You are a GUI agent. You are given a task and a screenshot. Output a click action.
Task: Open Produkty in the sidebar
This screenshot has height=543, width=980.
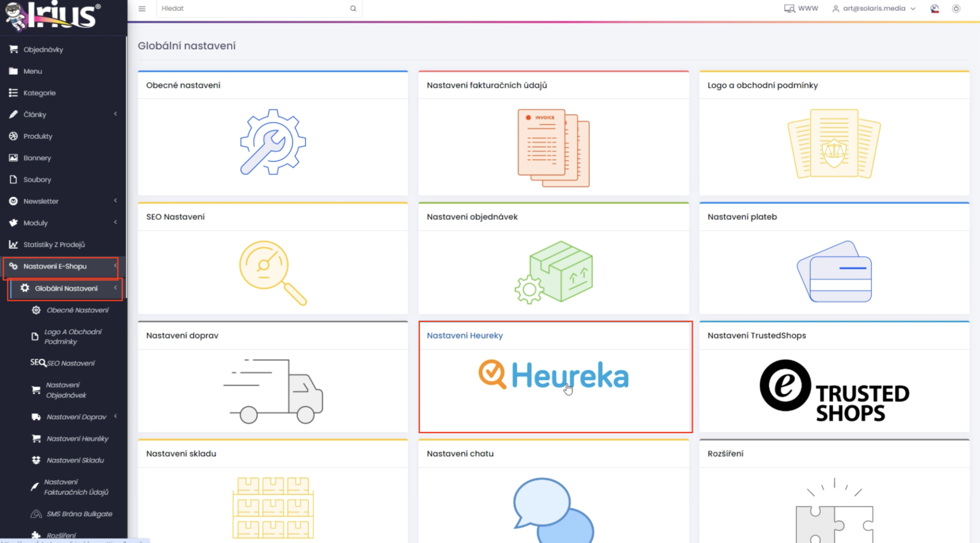[x=38, y=136]
